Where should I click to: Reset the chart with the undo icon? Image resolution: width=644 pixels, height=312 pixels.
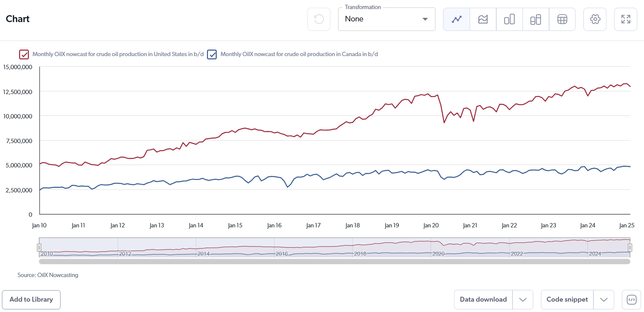319,19
